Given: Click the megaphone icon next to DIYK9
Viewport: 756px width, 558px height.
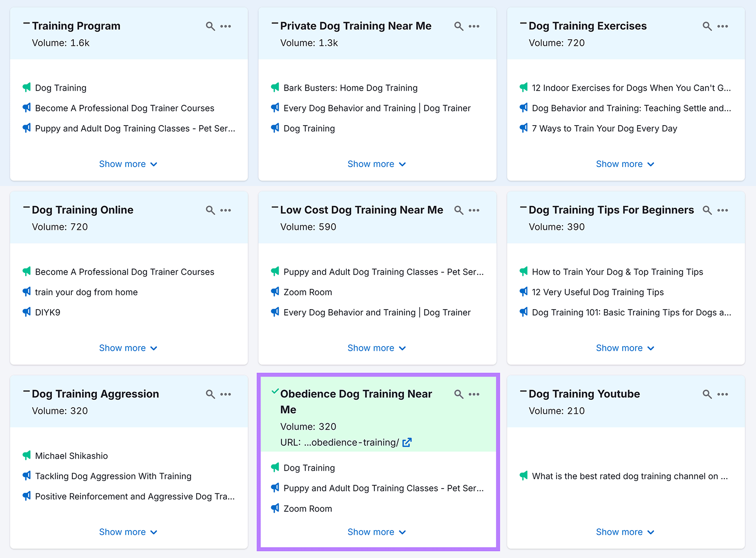Looking at the screenshot, I should click(26, 312).
